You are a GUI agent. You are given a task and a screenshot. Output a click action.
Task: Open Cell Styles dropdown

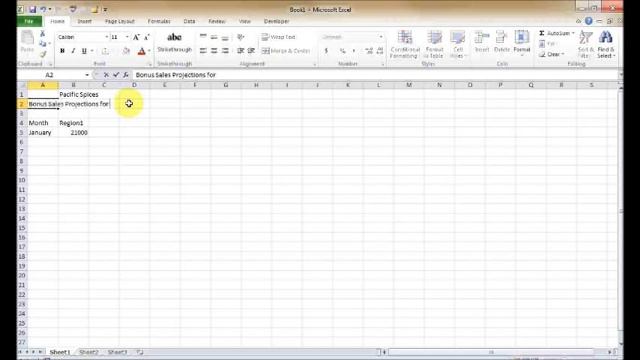[458, 44]
